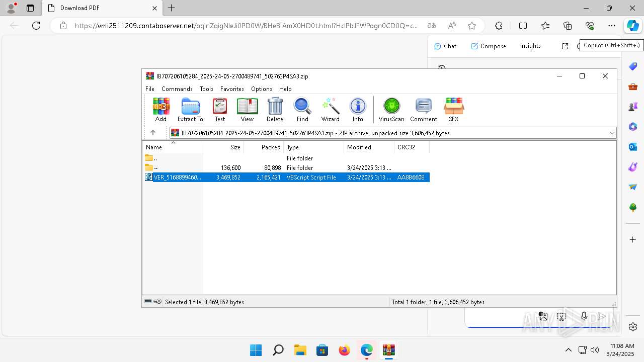Open File Explorer from the taskbar
Screen dimensions: 644x362
coord(300,350)
